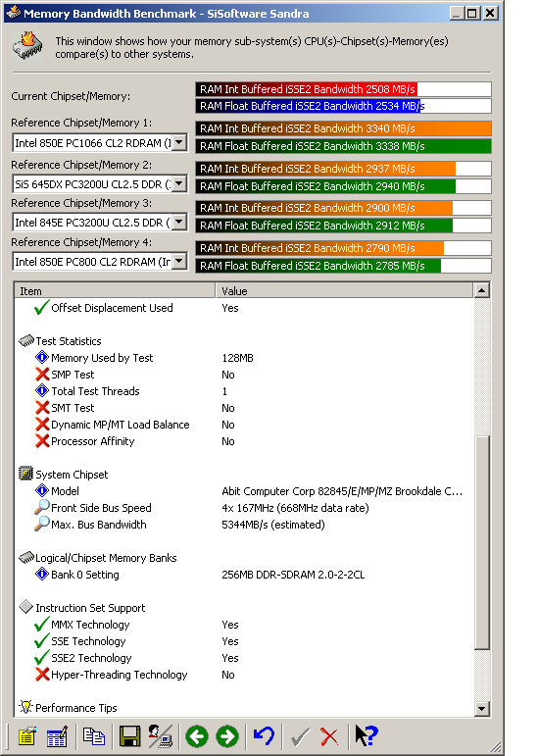Click the green Back arrow button

[197, 736]
